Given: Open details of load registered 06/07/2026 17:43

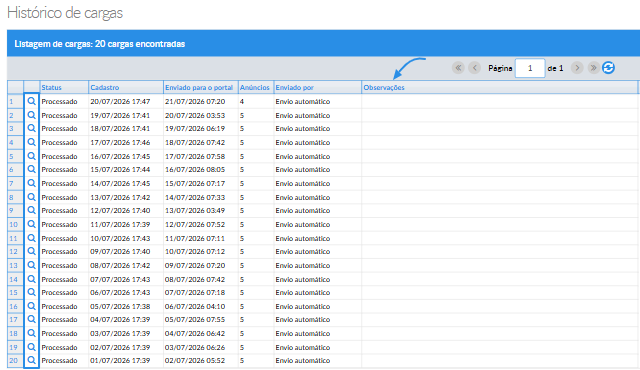Looking at the screenshot, I should [x=31, y=292].
